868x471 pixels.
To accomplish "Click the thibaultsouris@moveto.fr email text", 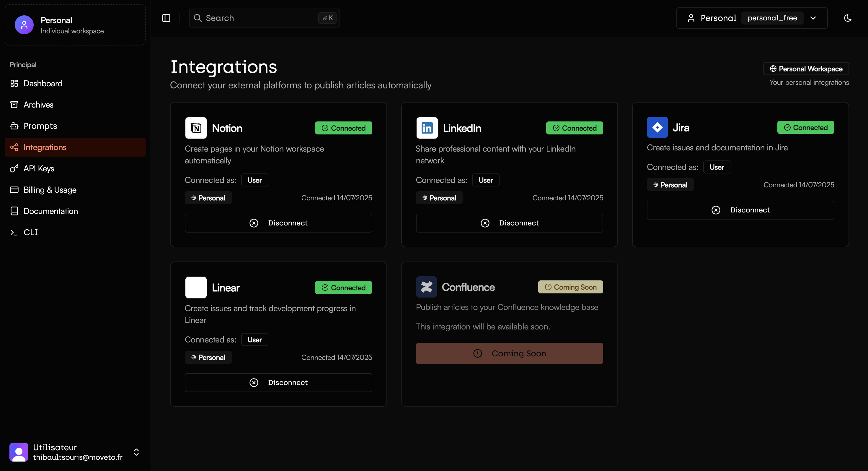I will pyautogui.click(x=78, y=457).
